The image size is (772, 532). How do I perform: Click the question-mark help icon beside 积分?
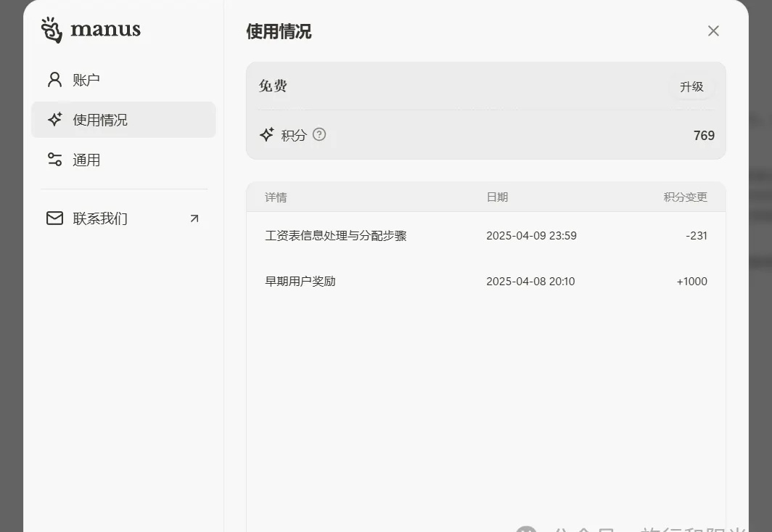[x=319, y=134]
